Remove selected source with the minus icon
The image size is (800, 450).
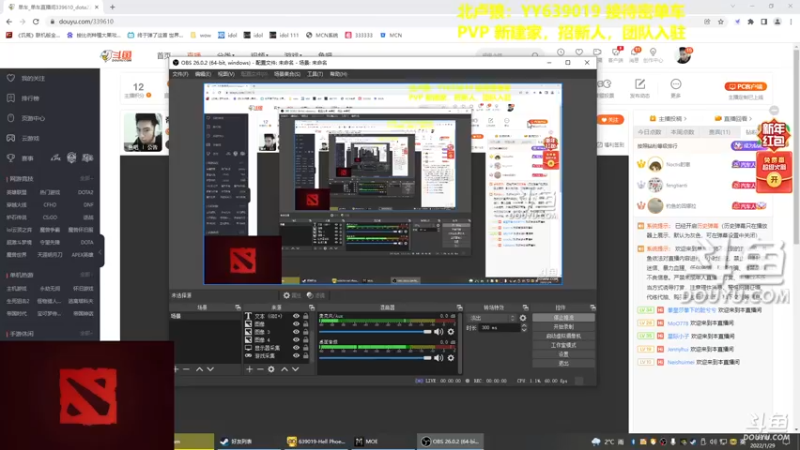(x=260, y=369)
